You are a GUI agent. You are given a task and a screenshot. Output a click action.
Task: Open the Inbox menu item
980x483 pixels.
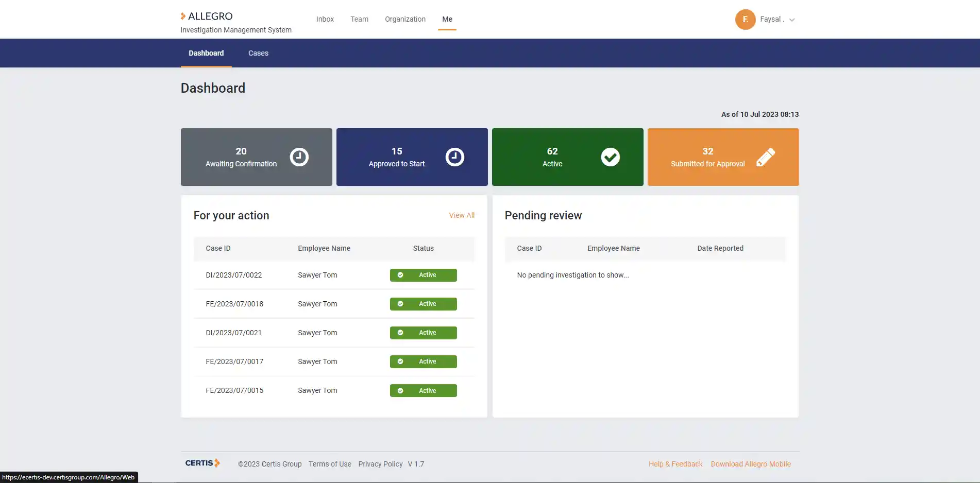(325, 19)
